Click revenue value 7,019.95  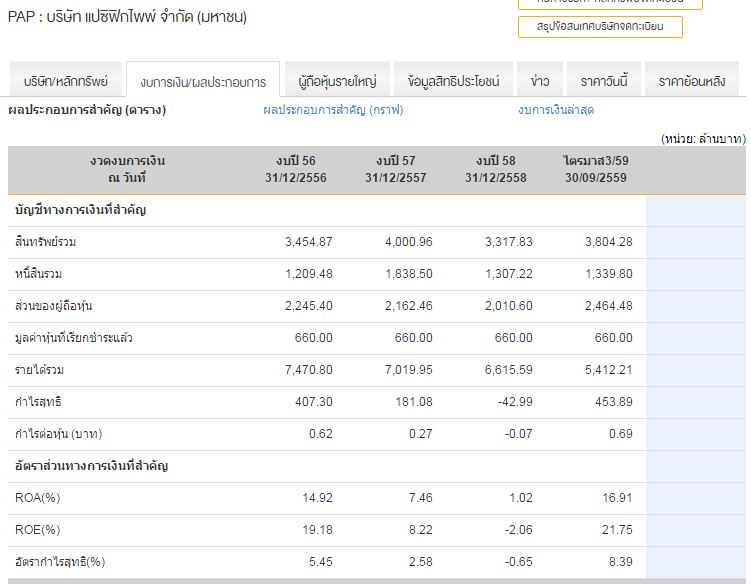tap(409, 370)
